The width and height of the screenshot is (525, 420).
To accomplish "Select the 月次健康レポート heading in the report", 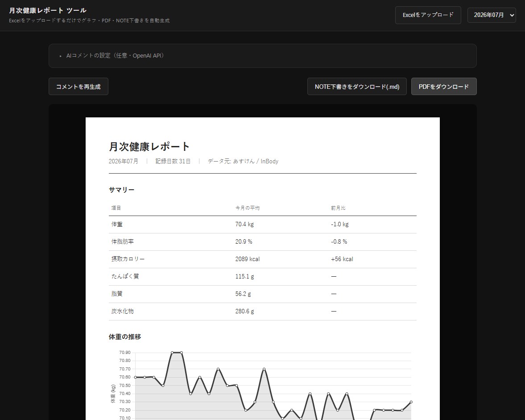I will coord(149,146).
